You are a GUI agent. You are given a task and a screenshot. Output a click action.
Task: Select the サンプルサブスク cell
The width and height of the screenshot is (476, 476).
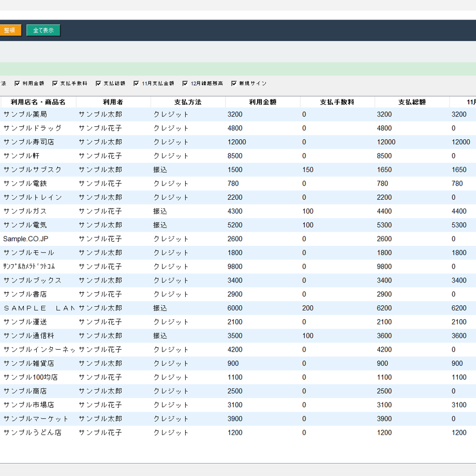(33, 170)
